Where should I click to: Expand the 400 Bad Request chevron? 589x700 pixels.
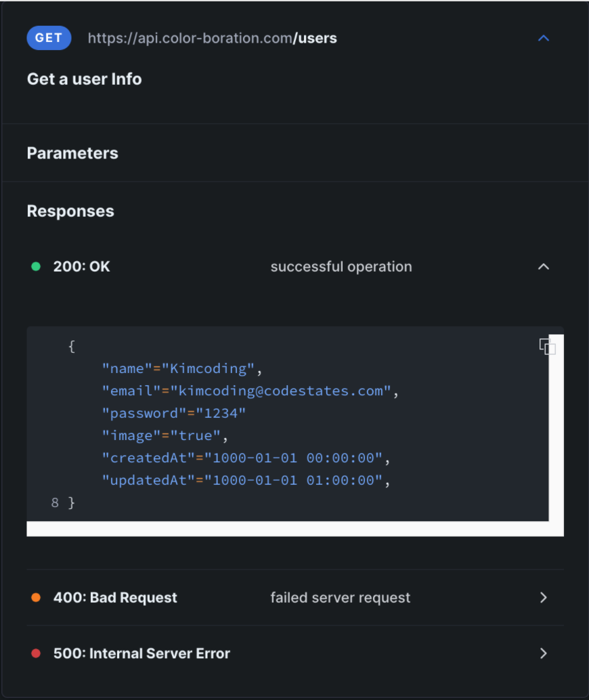543,598
